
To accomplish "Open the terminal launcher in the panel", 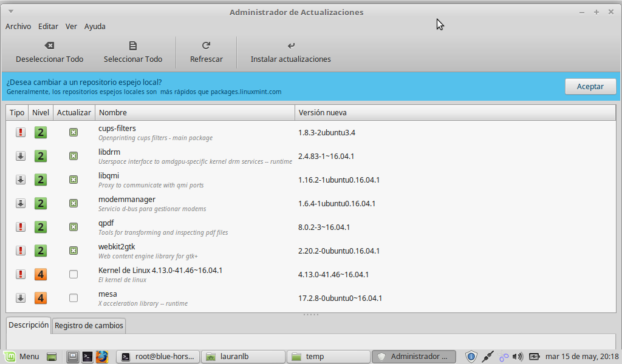I will [x=87, y=357].
